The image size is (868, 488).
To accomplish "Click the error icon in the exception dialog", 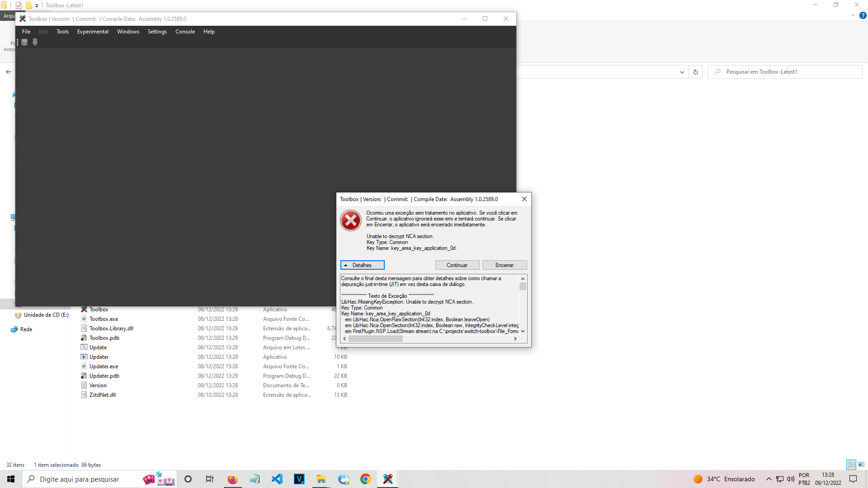I will click(x=351, y=221).
